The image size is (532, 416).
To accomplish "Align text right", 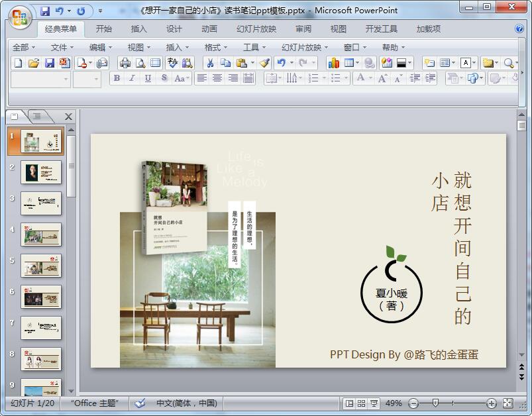I will 233,78.
